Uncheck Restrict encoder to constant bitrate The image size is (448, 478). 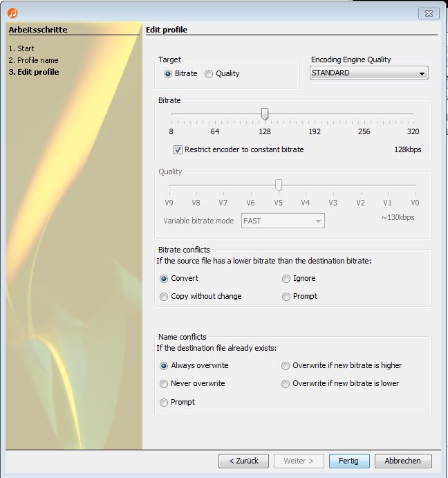tap(178, 149)
